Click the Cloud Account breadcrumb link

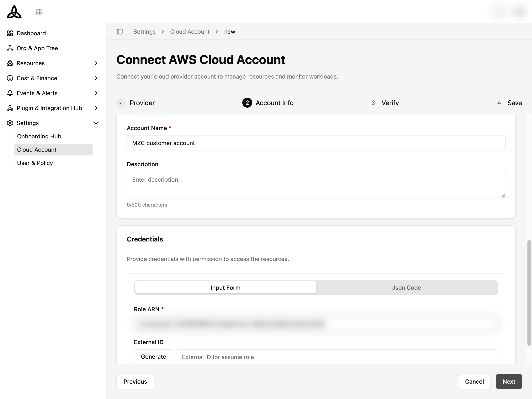tap(190, 32)
